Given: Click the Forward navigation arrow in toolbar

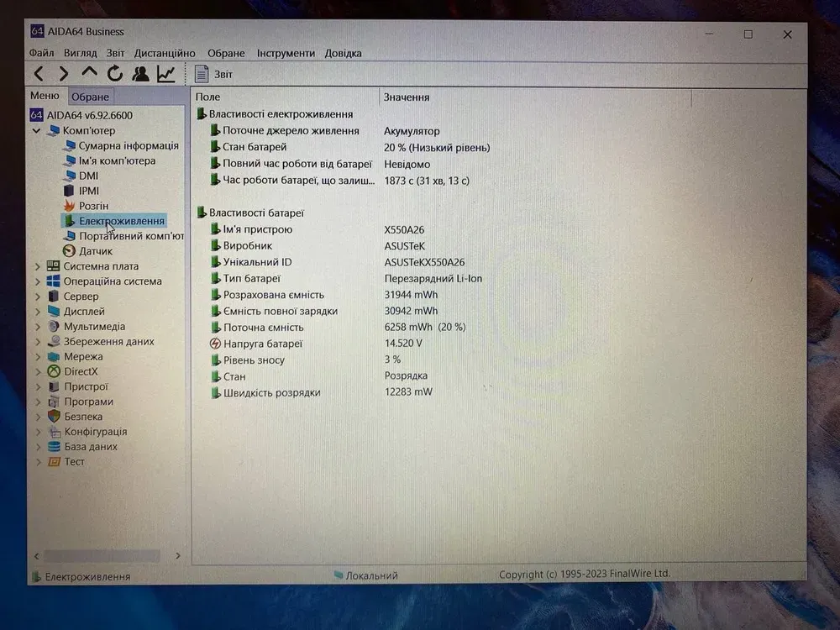Looking at the screenshot, I should coord(64,75).
